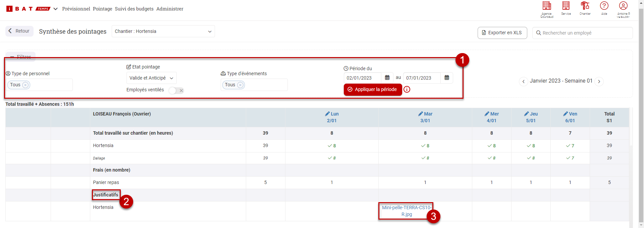The height and width of the screenshot is (228, 644).
Task: Open the Suivi des budgets menu
Action: point(134,9)
